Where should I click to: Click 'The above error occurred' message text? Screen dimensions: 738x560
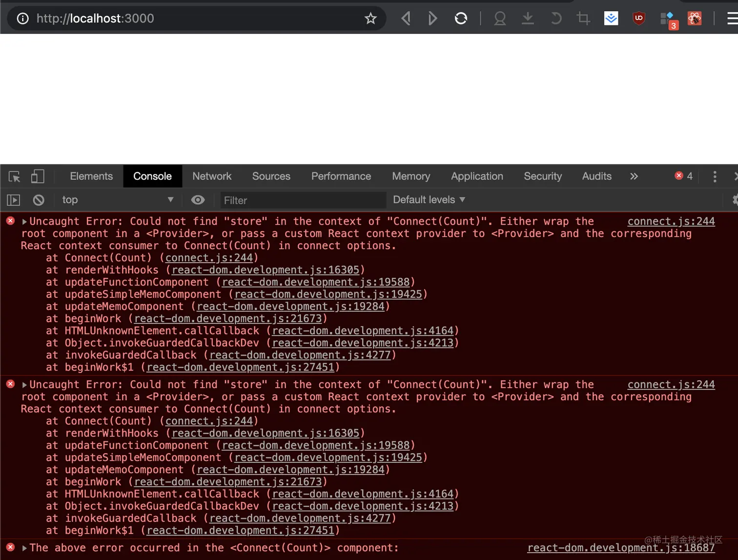click(214, 548)
